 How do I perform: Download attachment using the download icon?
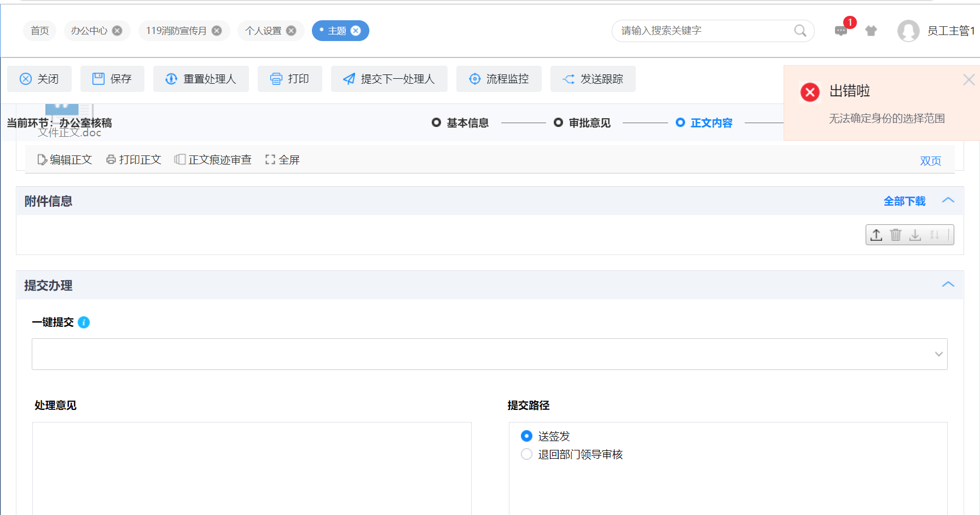[x=915, y=235]
